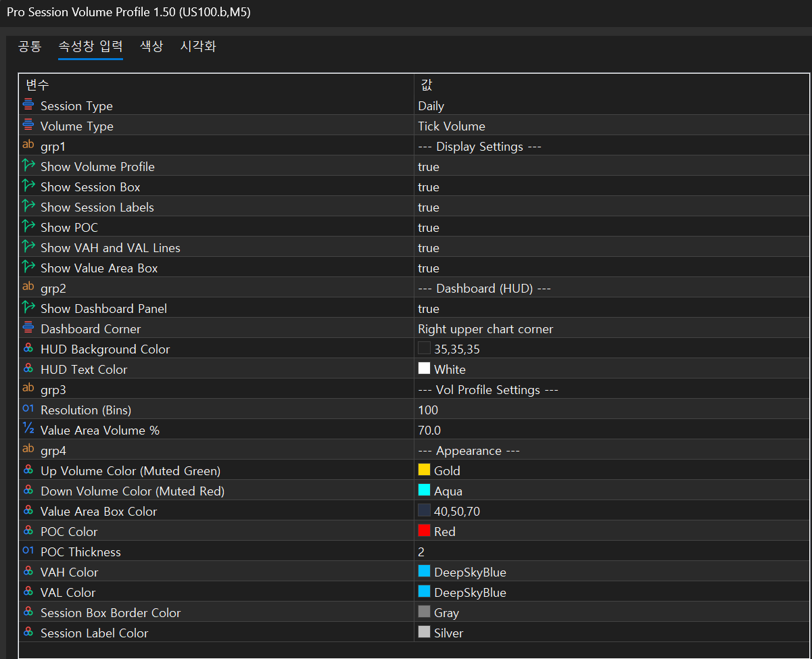The width and height of the screenshot is (812, 659).
Task: Select the '--- Appearance ---' value
Action: click(x=469, y=451)
